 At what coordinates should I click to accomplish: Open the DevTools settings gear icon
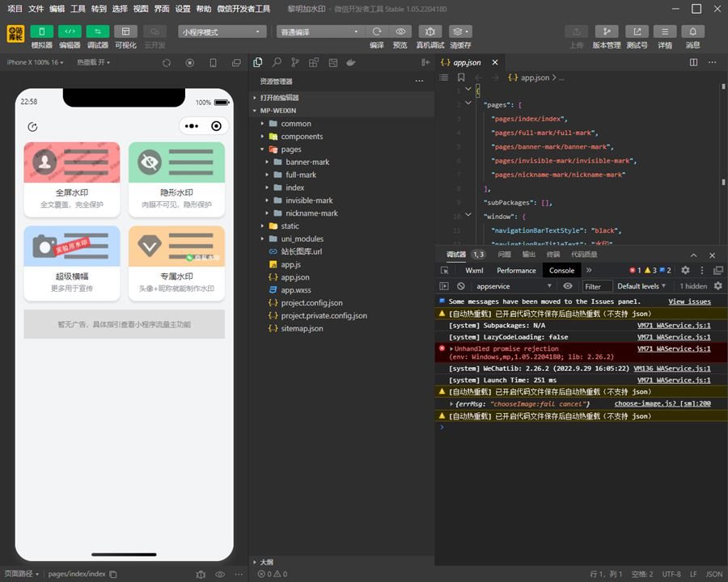point(685,270)
